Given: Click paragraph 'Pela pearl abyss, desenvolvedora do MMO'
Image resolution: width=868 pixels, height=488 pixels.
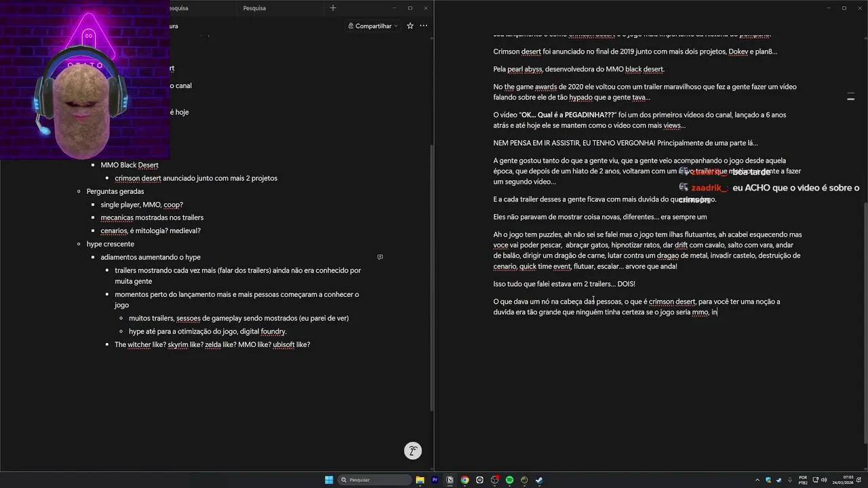Looking at the screenshot, I should [578, 69].
